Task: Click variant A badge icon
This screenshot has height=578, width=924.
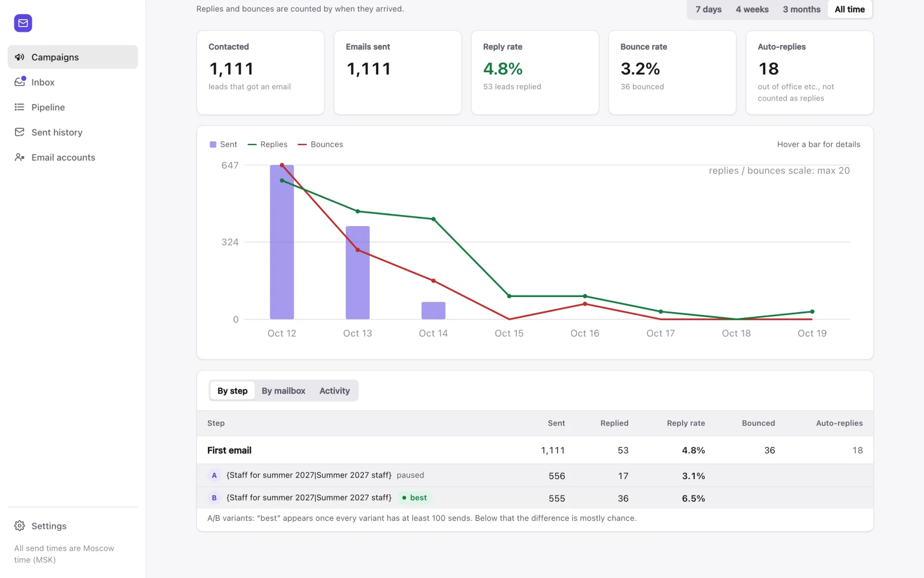Action: click(x=214, y=475)
